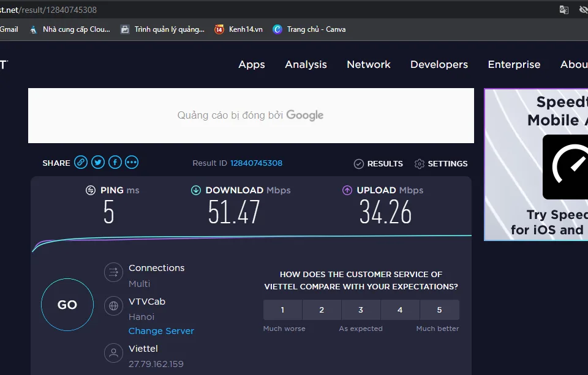Click the Ping icon

(91, 190)
